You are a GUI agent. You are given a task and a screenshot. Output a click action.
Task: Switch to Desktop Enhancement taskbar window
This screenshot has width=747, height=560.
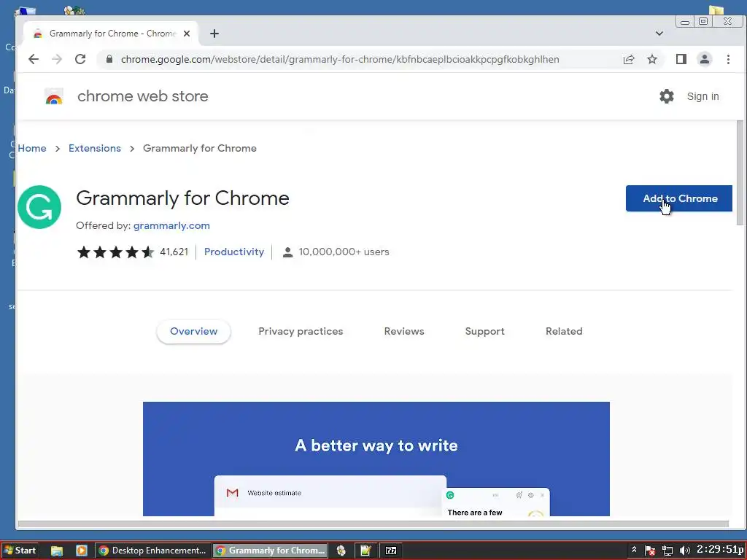point(152,551)
